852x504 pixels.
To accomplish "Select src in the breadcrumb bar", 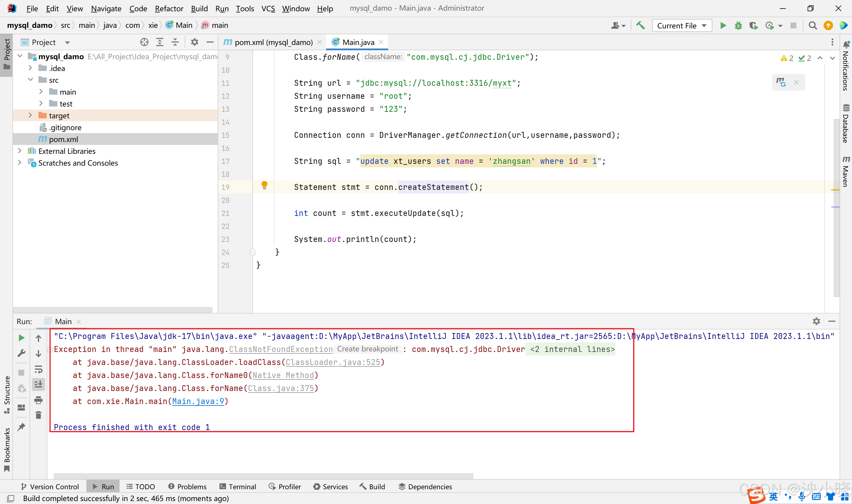I will point(66,25).
